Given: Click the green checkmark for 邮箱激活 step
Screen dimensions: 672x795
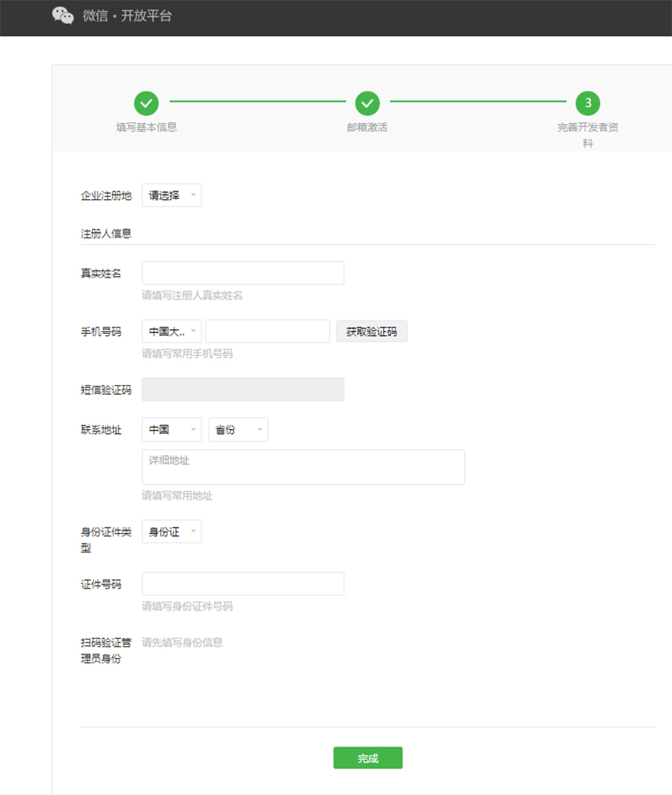Looking at the screenshot, I should (367, 103).
